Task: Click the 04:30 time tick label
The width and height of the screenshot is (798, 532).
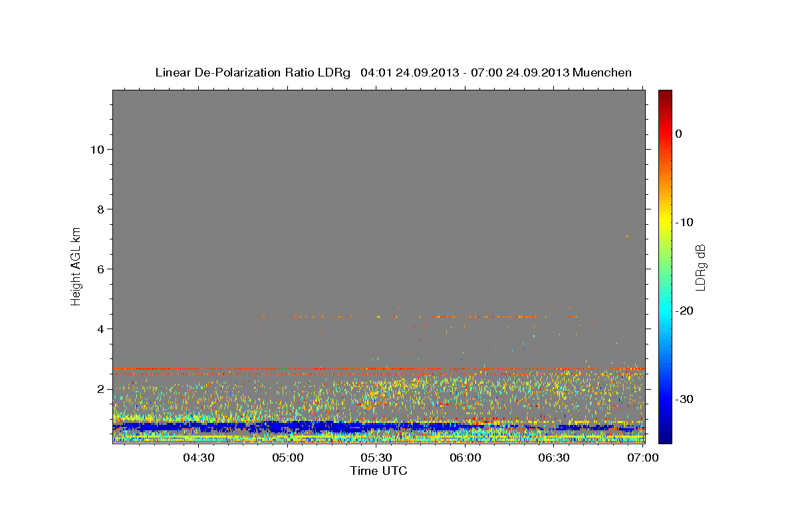Action: tap(199, 458)
